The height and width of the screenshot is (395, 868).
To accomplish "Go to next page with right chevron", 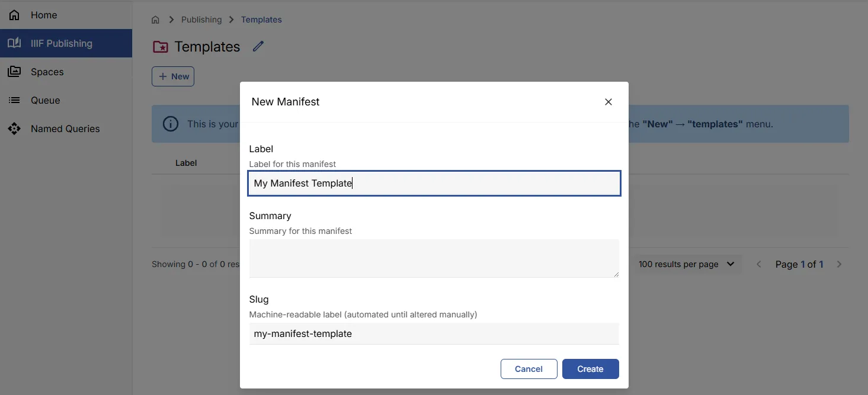I will [x=839, y=264].
